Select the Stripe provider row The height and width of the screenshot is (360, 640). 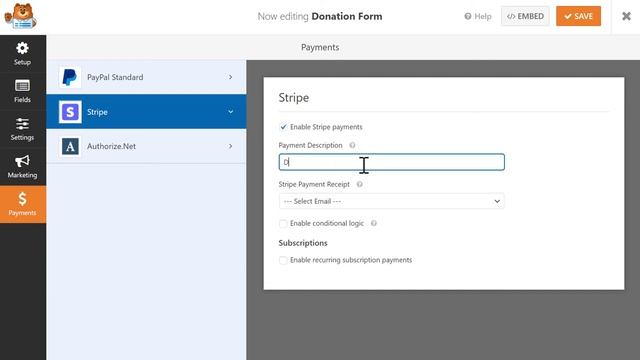point(146,112)
